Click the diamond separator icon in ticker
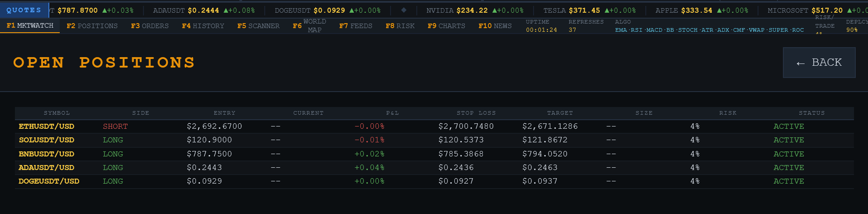The width and height of the screenshot is (868, 214). click(x=404, y=10)
